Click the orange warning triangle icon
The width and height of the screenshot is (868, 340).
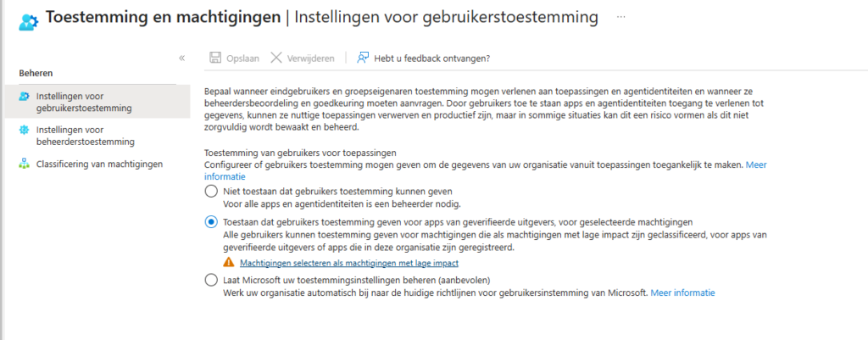[x=229, y=263]
